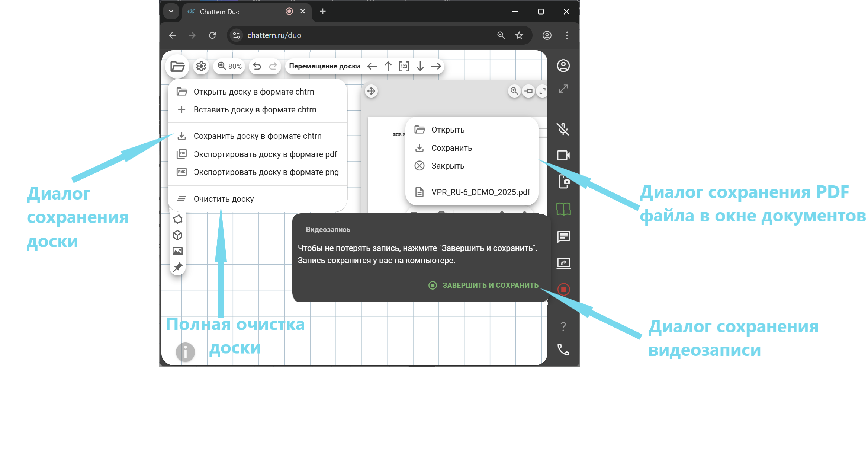Image resolution: width=868 pixels, height=456 pixels.
Task: Select "Сохранить доску в формате chtrn"
Action: [257, 136]
